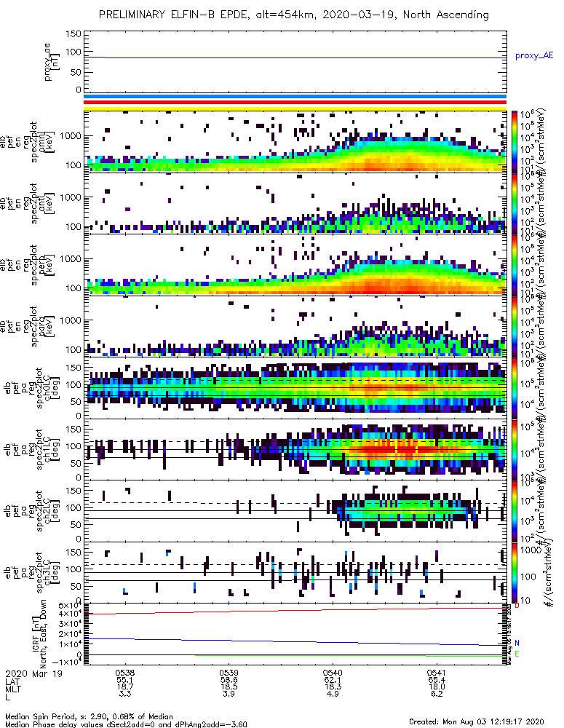Click the perp panel color bar
The image size is (564, 728).
(x=515, y=265)
